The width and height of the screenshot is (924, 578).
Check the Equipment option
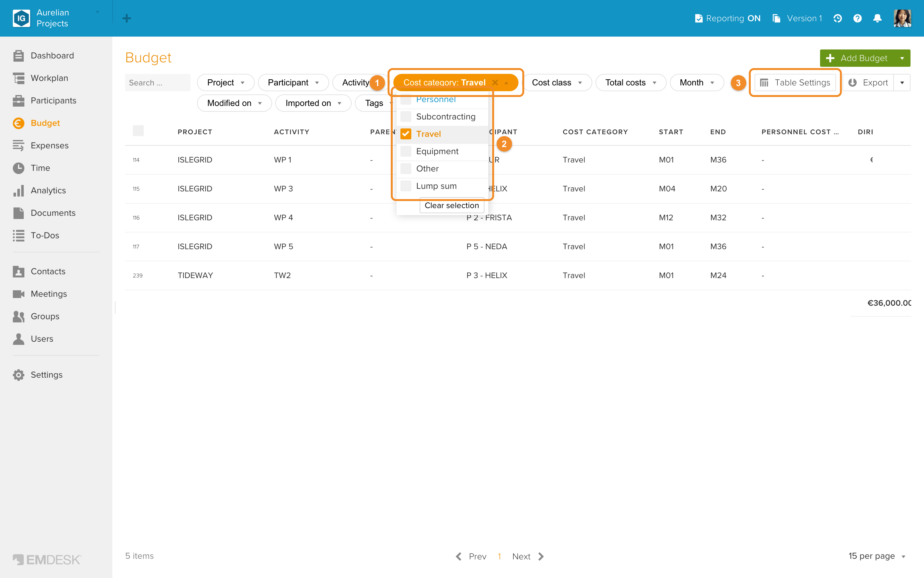point(406,151)
